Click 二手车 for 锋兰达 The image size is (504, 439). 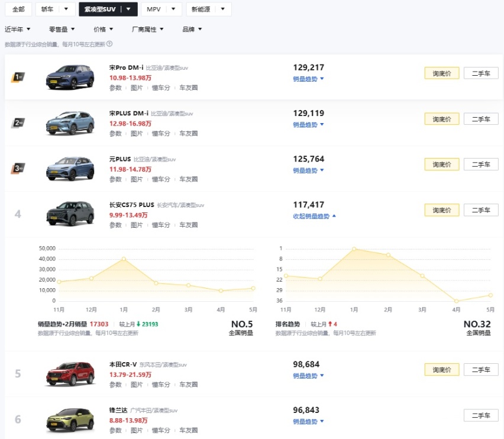481,415
